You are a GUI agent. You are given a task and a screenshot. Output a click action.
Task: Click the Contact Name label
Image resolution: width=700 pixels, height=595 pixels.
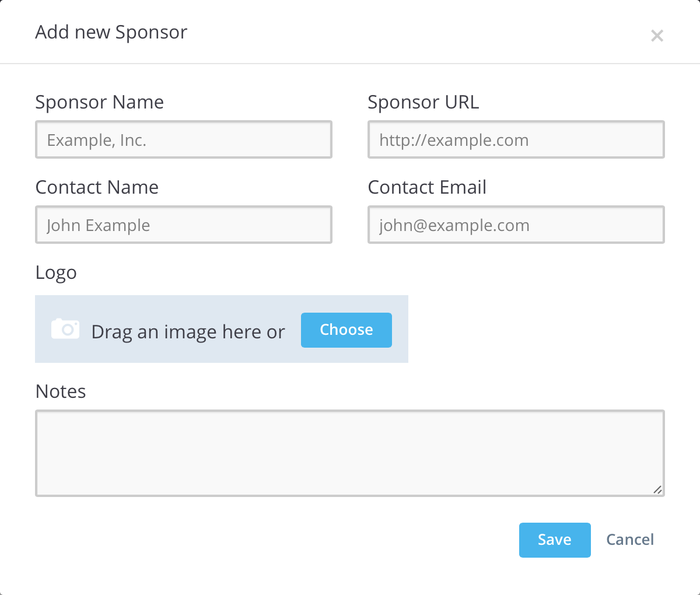tap(97, 187)
